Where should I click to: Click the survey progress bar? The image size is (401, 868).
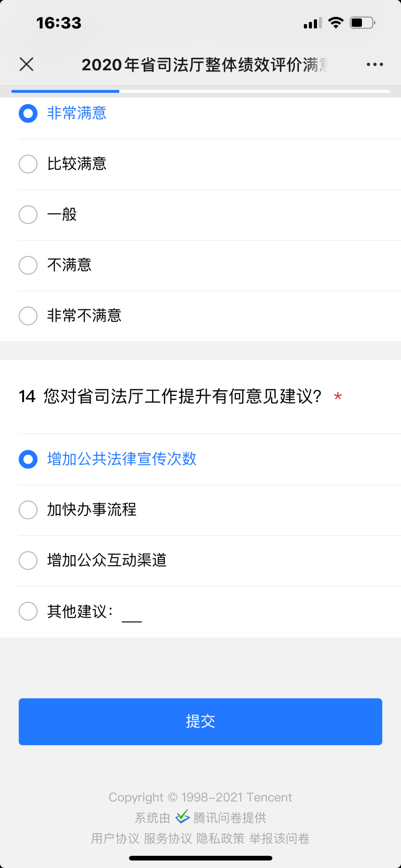(x=200, y=91)
